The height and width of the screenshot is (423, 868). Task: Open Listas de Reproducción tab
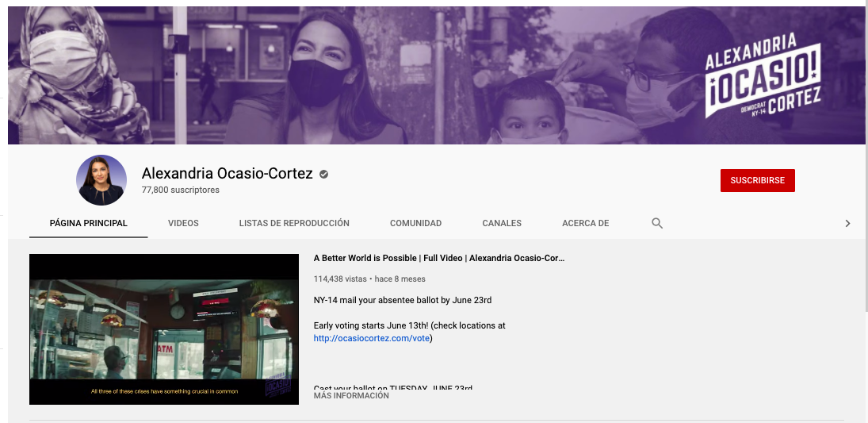(x=294, y=224)
